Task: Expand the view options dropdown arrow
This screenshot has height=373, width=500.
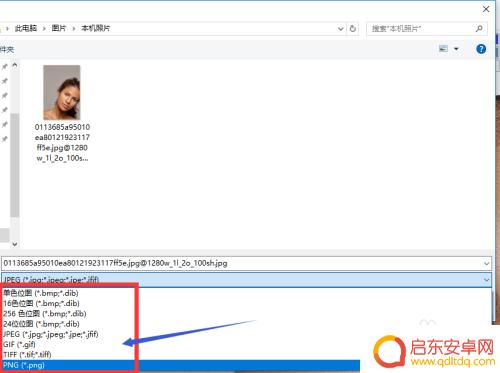Action: point(456,49)
